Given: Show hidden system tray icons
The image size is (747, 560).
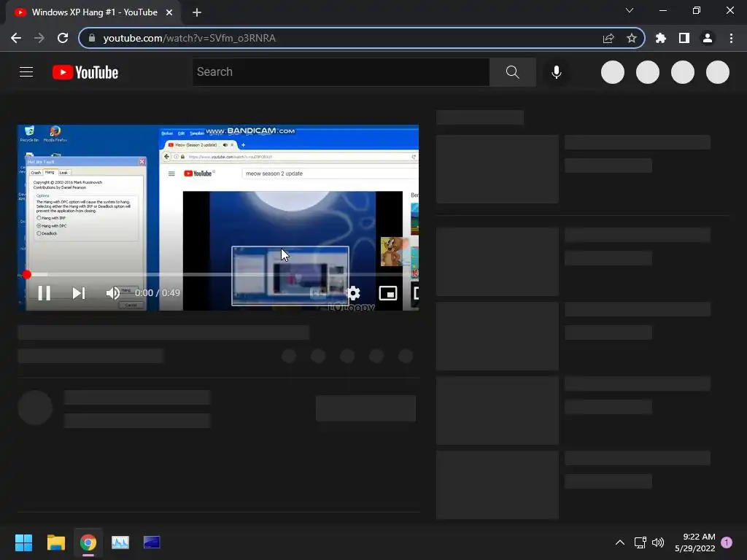Looking at the screenshot, I should 620,542.
